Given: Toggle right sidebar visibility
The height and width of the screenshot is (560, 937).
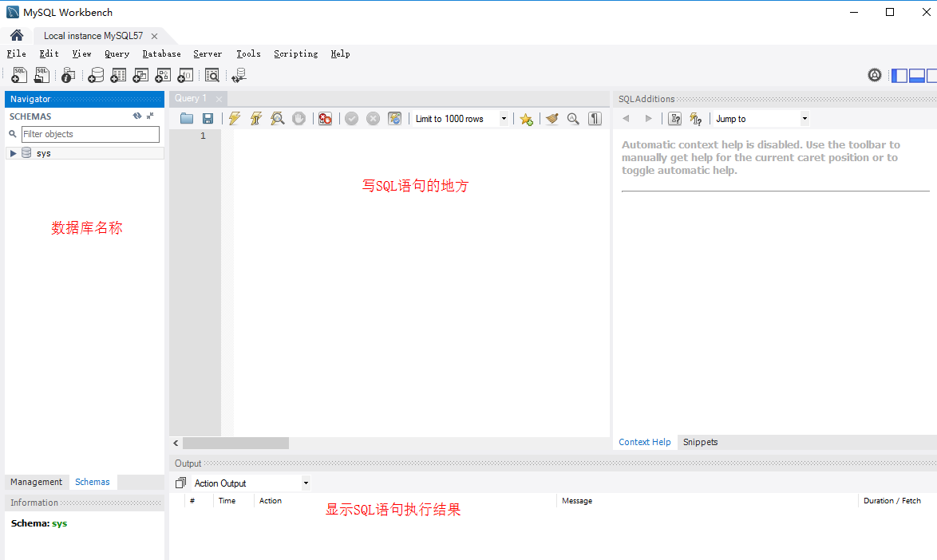Looking at the screenshot, I should pos(931,75).
